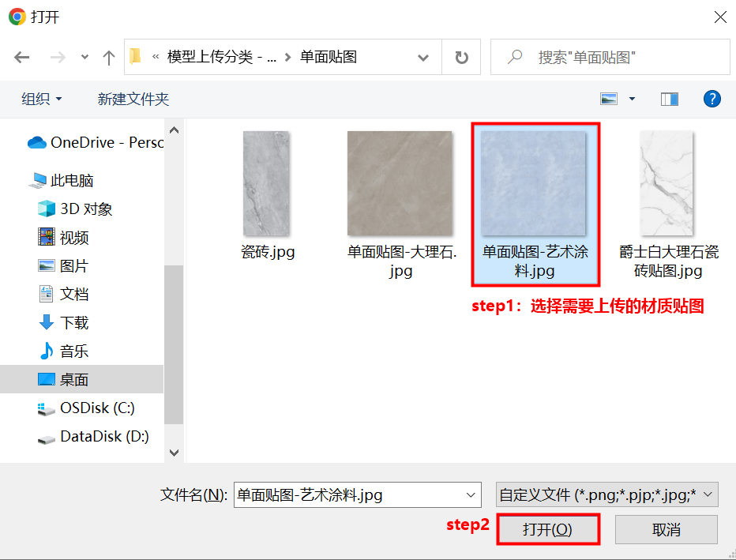
Task: Click 取消 button
Action: 666,529
